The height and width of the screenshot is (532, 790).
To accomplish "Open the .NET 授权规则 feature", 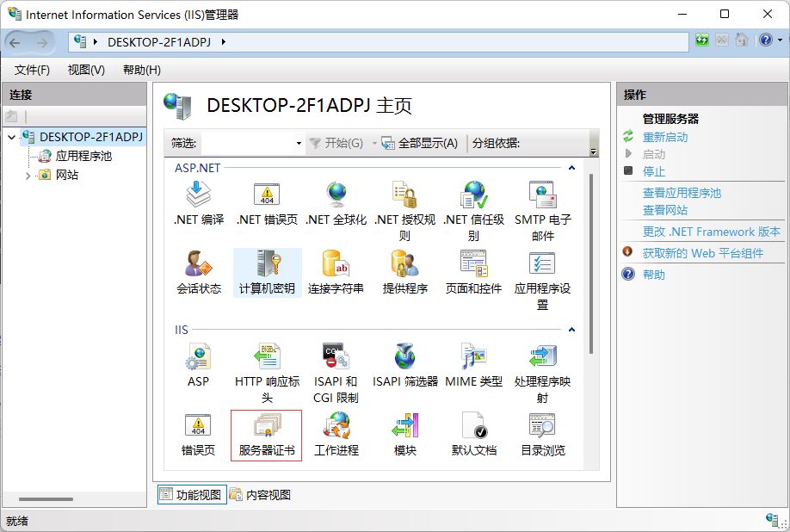I will point(405,212).
